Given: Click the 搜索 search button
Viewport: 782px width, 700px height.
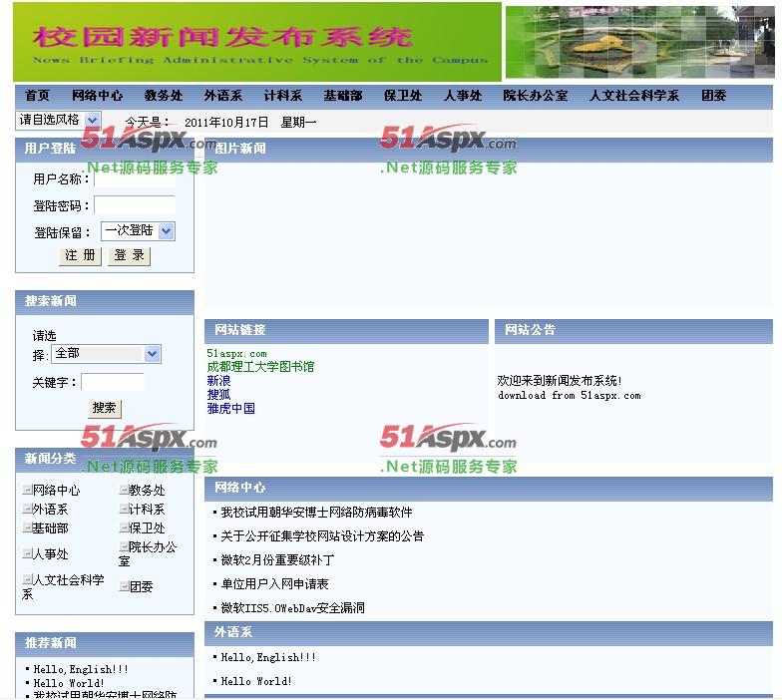Looking at the screenshot, I should pos(104,409).
